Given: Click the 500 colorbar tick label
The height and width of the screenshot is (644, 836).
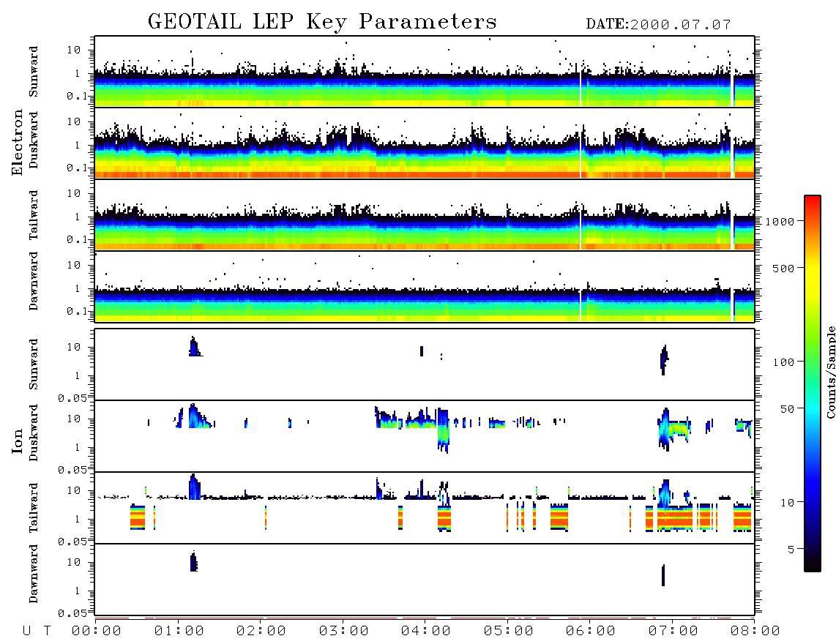Looking at the screenshot, I should pos(784,268).
